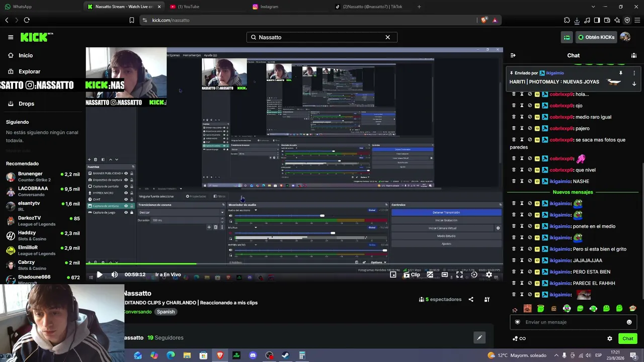The image size is (644, 362).
Task: Unpin the pinned message with pin icon
Action: (x=621, y=73)
